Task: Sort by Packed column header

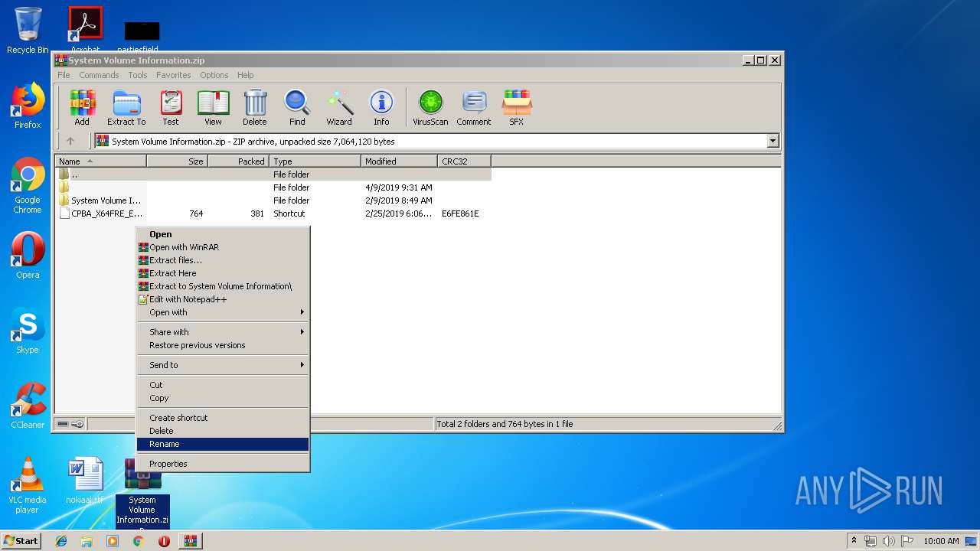Action: pos(238,161)
